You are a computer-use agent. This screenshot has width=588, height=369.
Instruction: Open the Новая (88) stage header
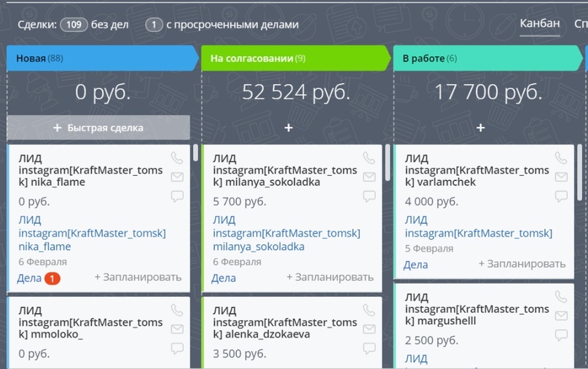pyautogui.click(x=102, y=58)
